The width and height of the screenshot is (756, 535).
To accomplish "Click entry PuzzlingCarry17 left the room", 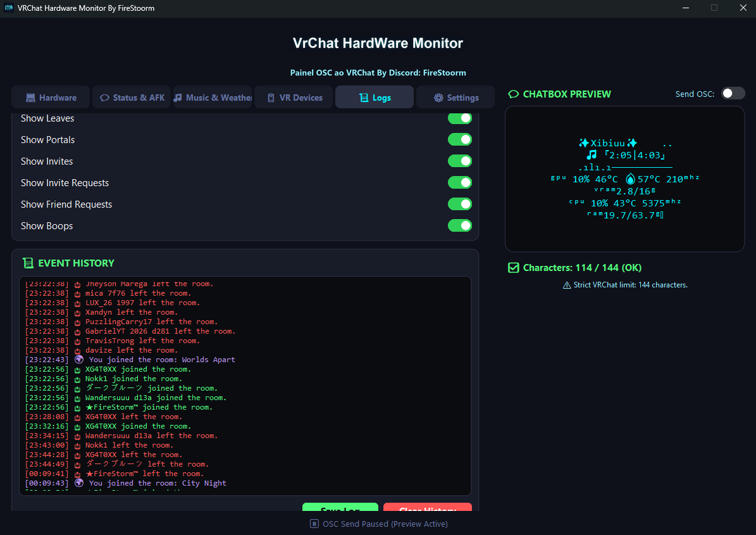I will (121, 322).
